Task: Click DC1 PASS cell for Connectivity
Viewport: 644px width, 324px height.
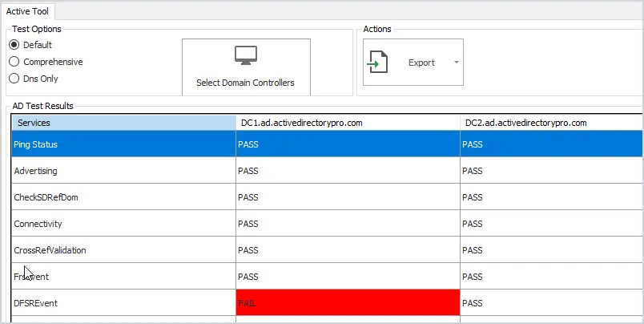Action: [x=348, y=223]
